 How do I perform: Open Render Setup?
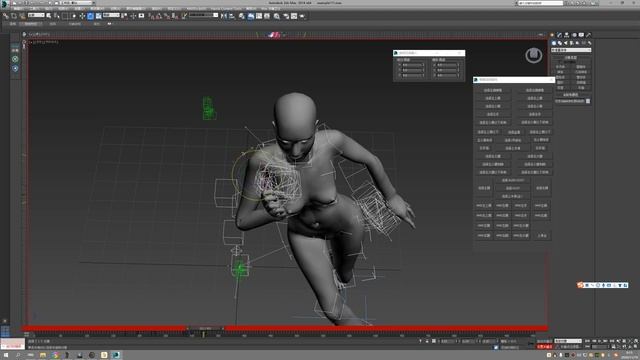pos(286,16)
